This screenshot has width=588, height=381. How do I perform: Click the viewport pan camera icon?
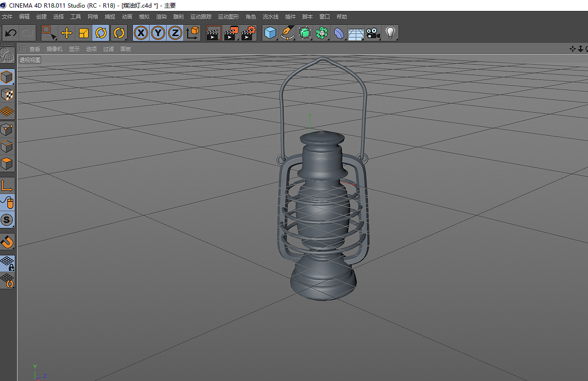click(573, 49)
